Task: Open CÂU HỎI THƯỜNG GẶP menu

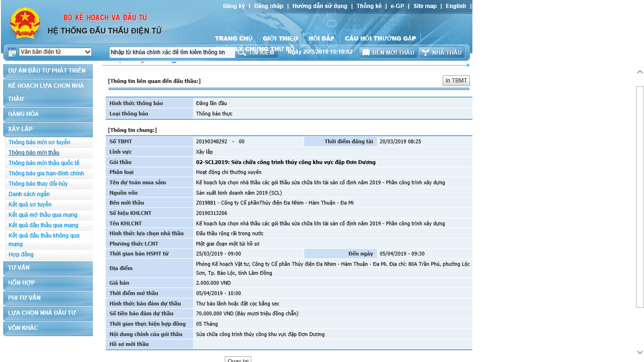Action: pos(380,38)
